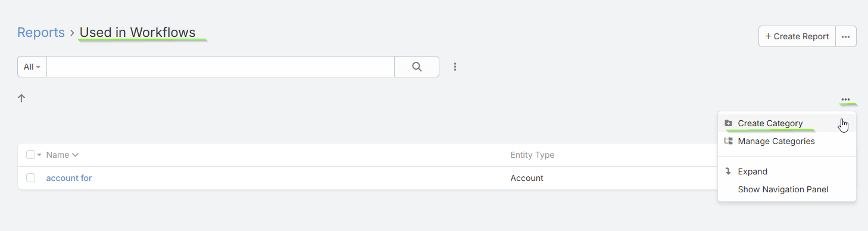Open the vertical dots menu beside search
The image size is (868, 231).
455,67
